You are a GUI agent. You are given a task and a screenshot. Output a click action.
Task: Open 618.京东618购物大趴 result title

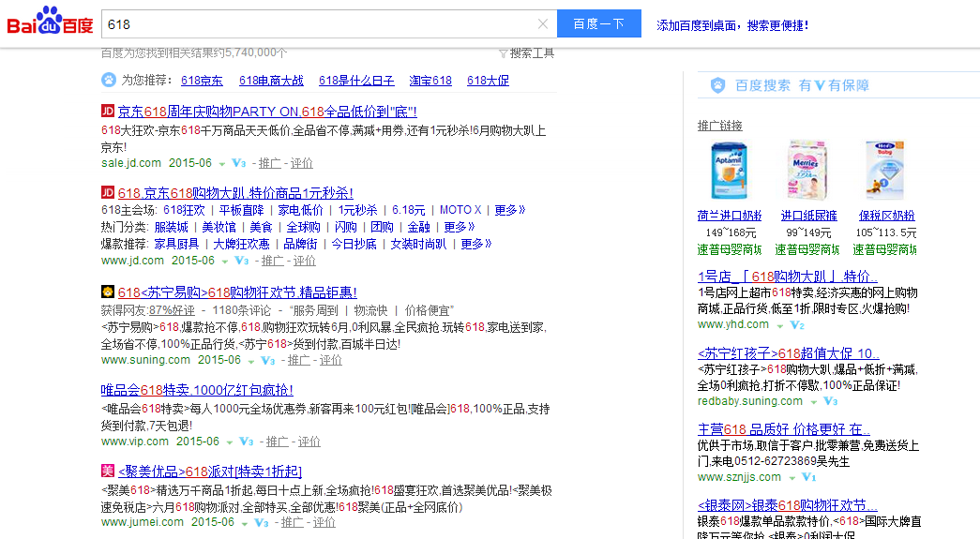click(235, 193)
